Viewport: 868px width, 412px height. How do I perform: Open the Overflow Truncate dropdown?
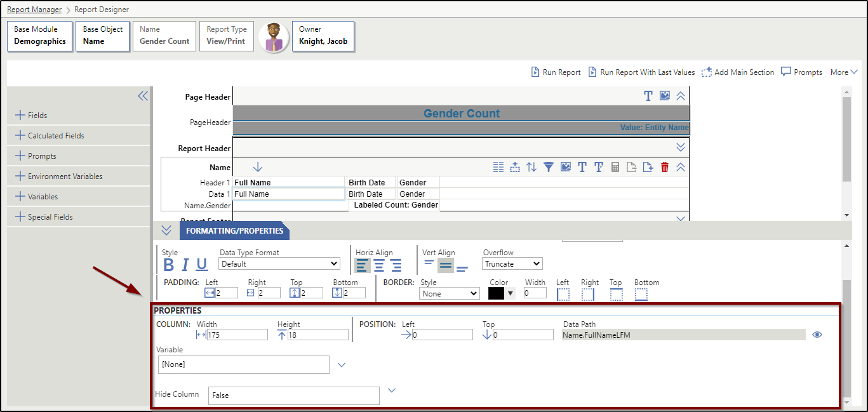tap(512, 264)
